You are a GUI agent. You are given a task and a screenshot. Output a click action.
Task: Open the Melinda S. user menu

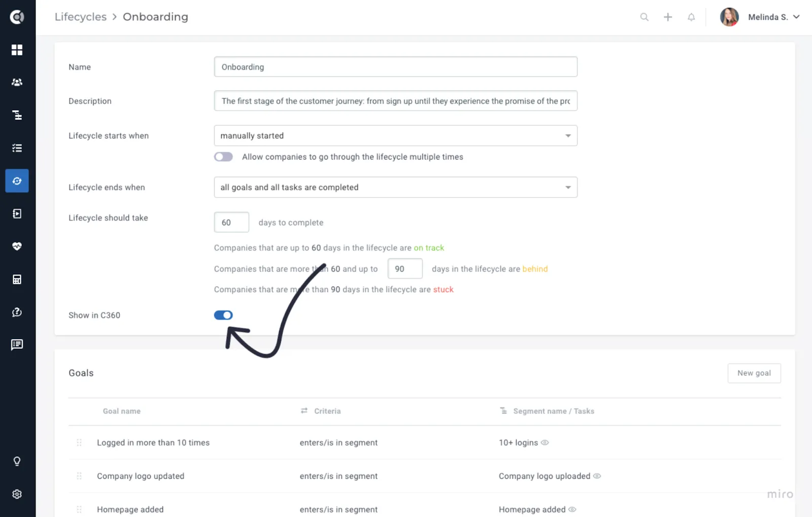point(760,17)
